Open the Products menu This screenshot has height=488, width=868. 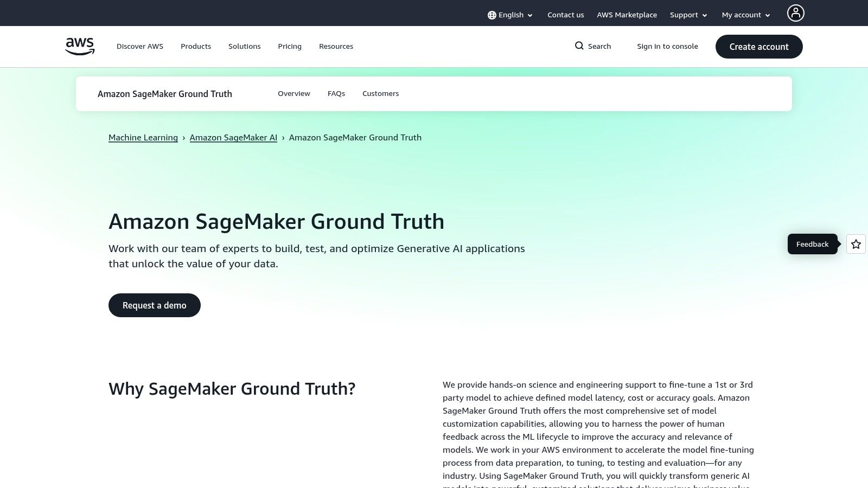(x=195, y=46)
